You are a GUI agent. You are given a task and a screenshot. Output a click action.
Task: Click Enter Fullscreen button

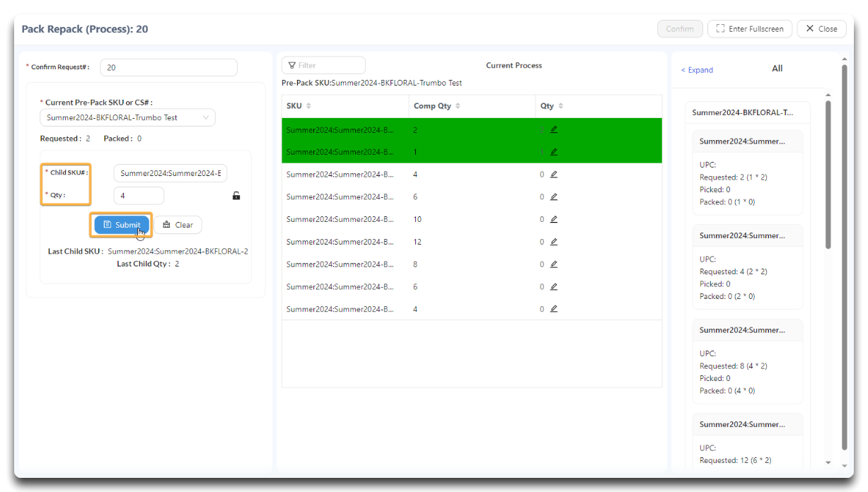[x=750, y=29]
